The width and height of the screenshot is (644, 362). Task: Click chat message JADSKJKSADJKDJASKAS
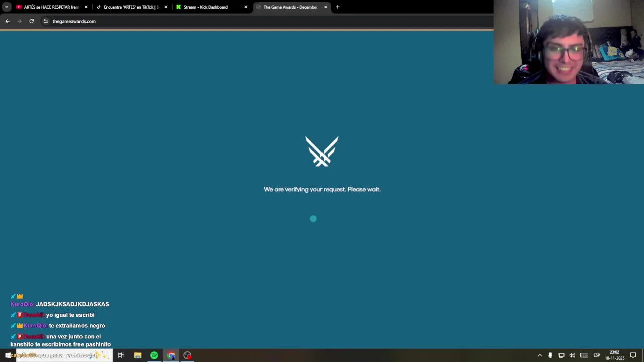click(72, 304)
